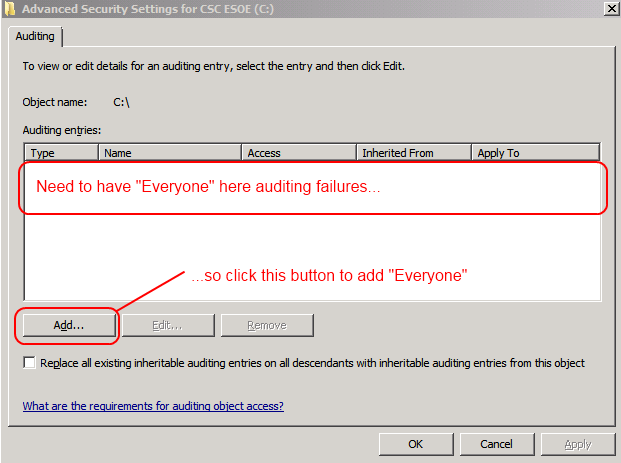Sort entries by the Access column header
This screenshot has height=463, width=621.
pos(299,152)
